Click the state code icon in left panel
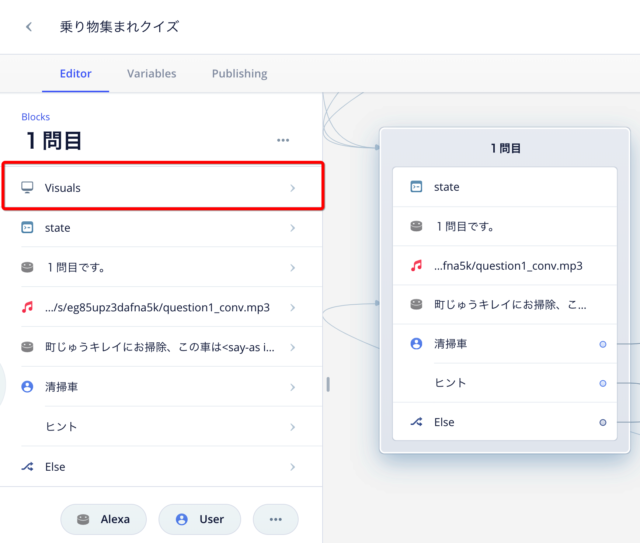640x543 pixels. click(27, 227)
